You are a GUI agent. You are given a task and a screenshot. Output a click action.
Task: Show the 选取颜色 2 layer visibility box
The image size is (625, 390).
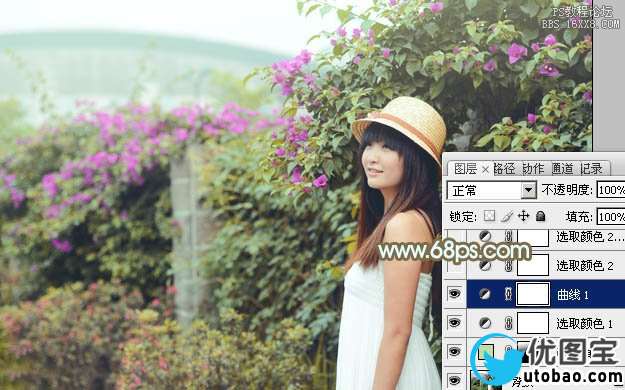[x=454, y=265]
